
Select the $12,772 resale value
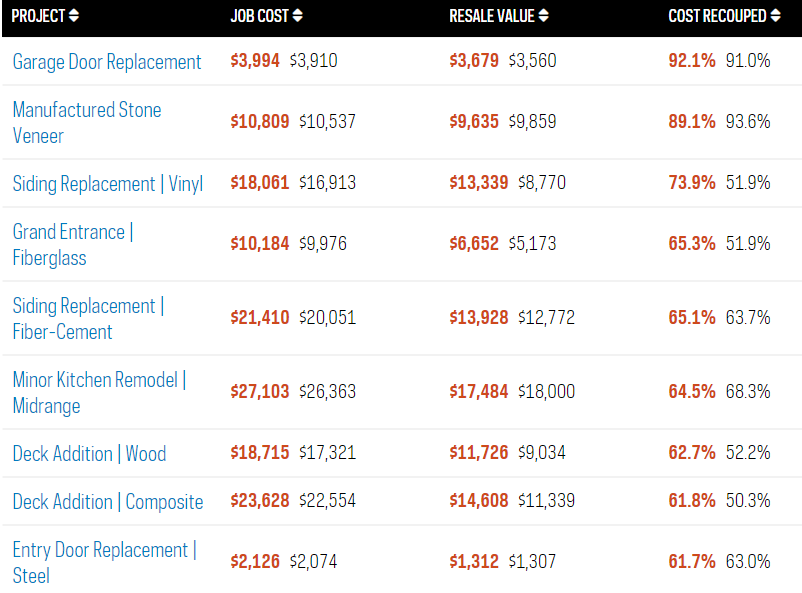(546, 318)
